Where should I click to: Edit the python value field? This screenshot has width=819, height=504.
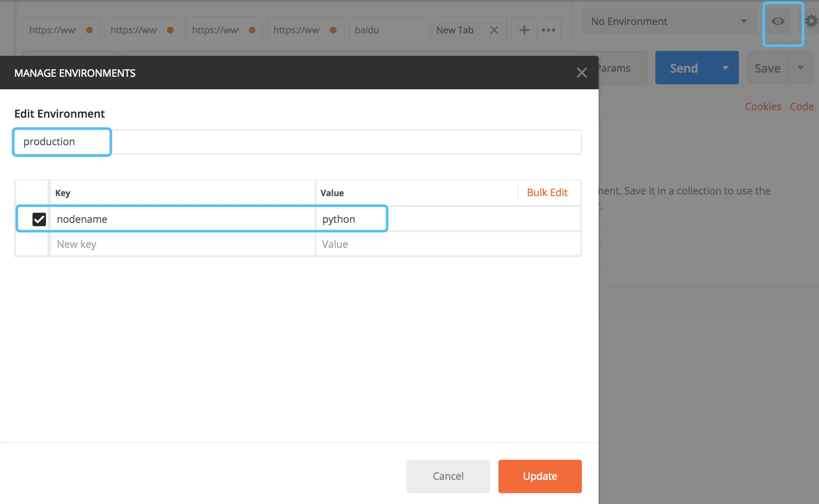coord(351,219)
